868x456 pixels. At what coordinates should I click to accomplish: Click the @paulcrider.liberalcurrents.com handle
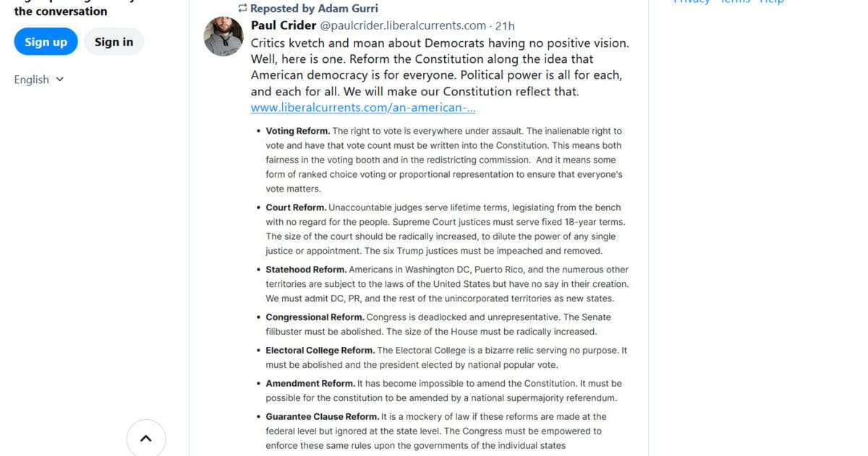pyautogui.click(x=404, y=25)
